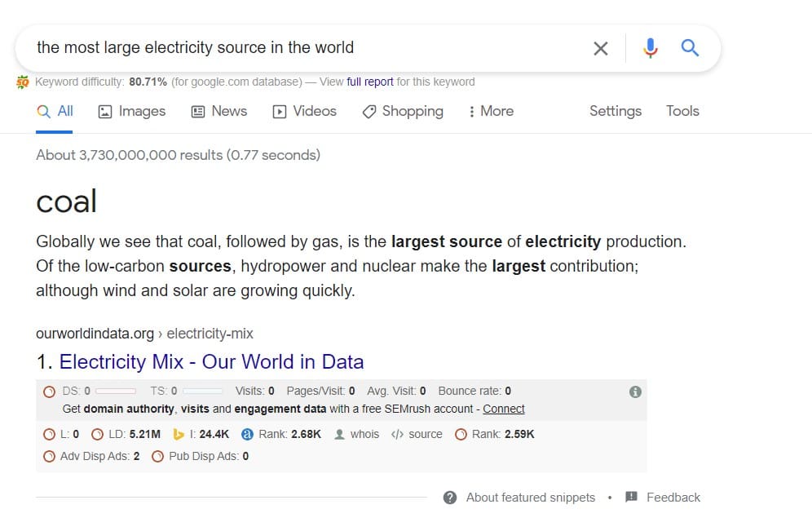Open the question mark icon for featured snippets
This screenshot has width=812, height=531.
pos(450,498)
